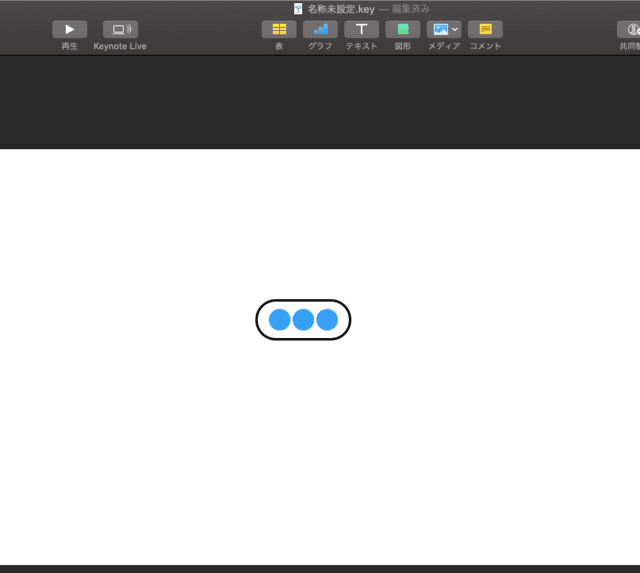The image size is (640, 573).
Task: Select the right blue circle
Action: click(327, 320)
